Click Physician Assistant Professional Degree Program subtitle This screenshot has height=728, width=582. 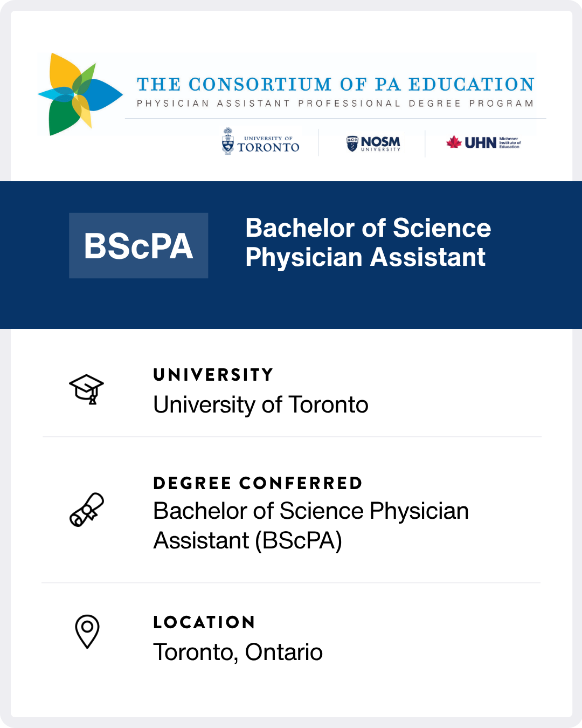(335, 104)
